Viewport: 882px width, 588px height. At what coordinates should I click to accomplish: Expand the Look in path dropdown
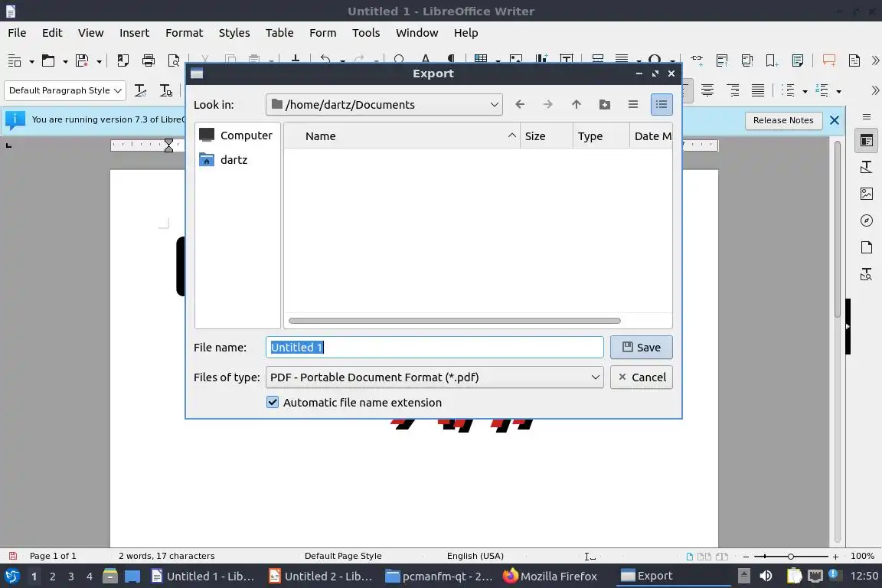pos(384,105)
